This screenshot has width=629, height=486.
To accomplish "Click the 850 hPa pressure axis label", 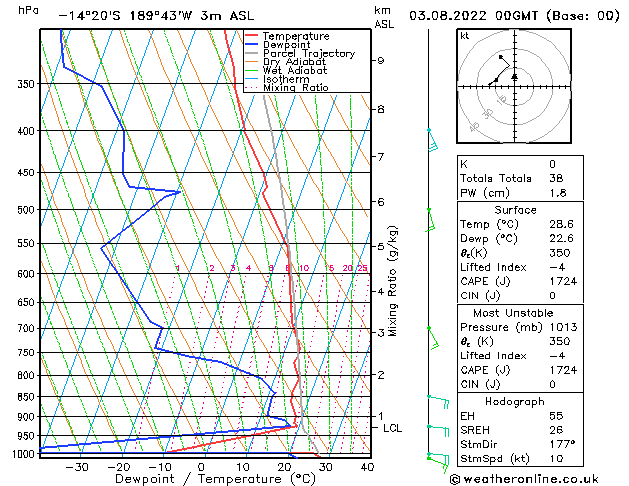I will click(26, 397).
